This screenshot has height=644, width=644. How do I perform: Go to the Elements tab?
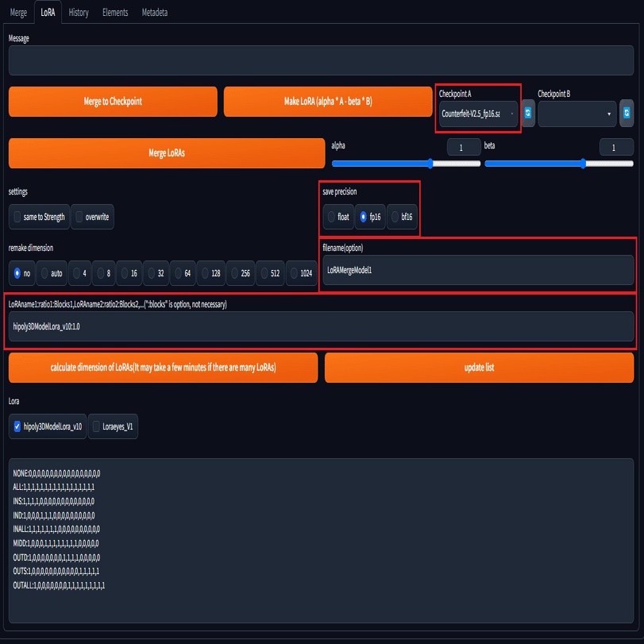115,13
